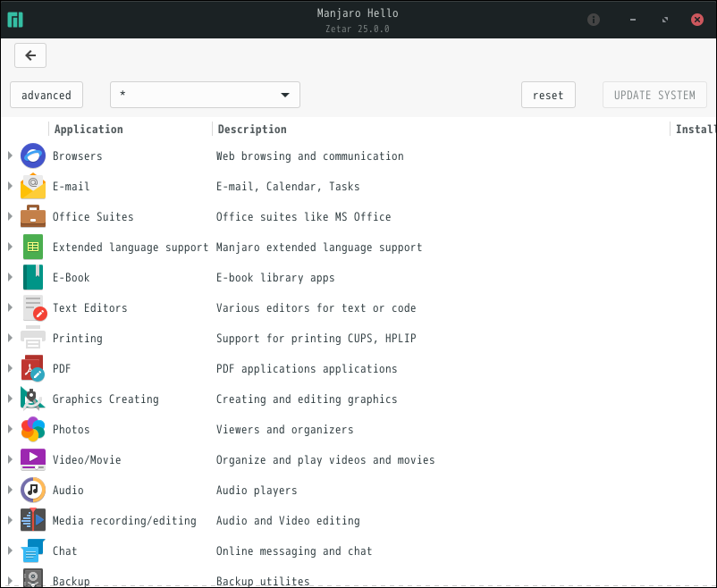Image resolution: width=717 pixels, height=588 pixels.
Task: Click the Install column header
Action: pos(695,130)
